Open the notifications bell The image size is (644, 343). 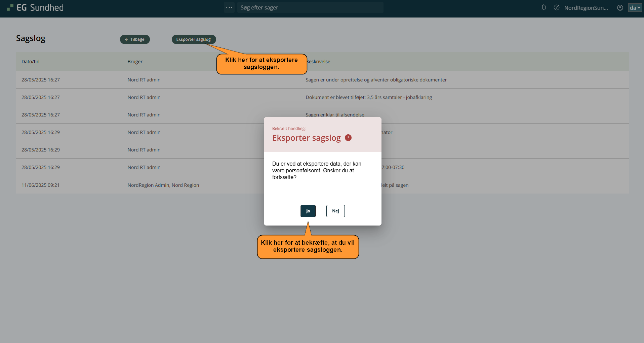click(544, 7)
